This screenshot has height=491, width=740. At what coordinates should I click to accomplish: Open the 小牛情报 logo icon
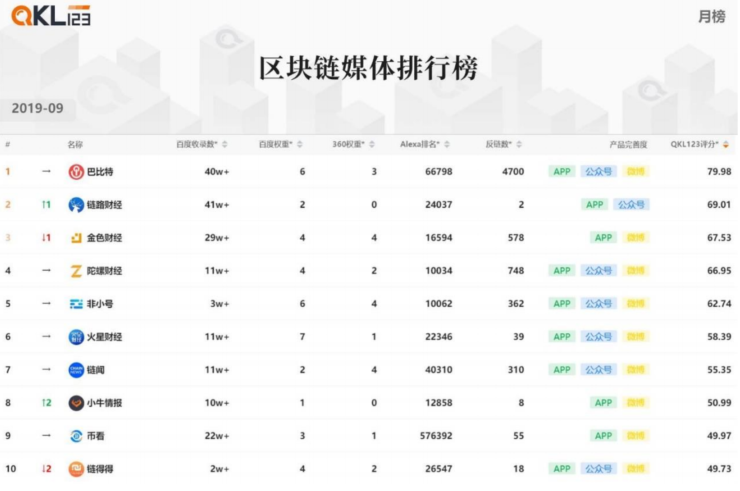coord(76,403)
